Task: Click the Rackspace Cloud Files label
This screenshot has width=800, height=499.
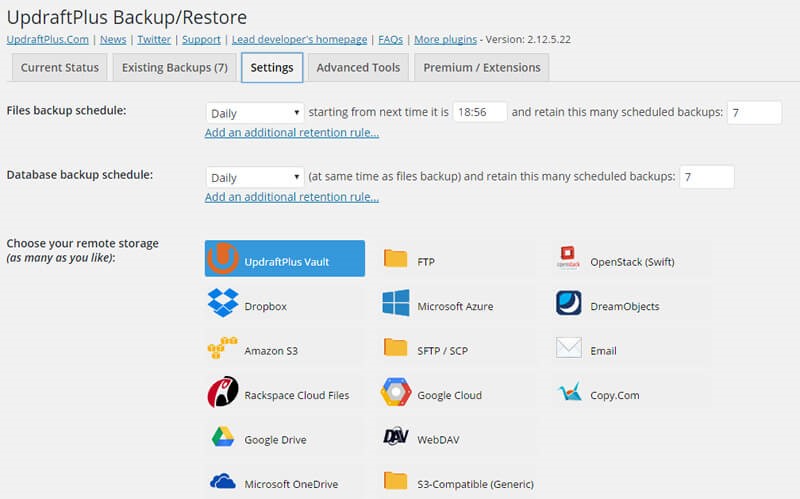Action: [x=297, y=395]
